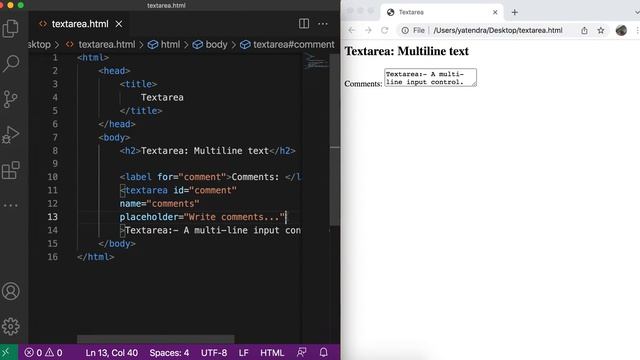640x360 pixels.
Task: Click the Comments textarea on the page
Action: pos(431,78)
